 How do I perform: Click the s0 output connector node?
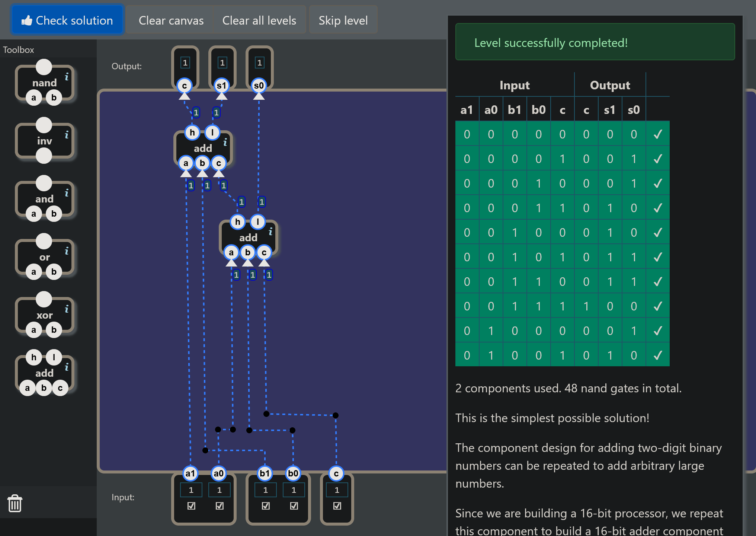pos(259,86)
